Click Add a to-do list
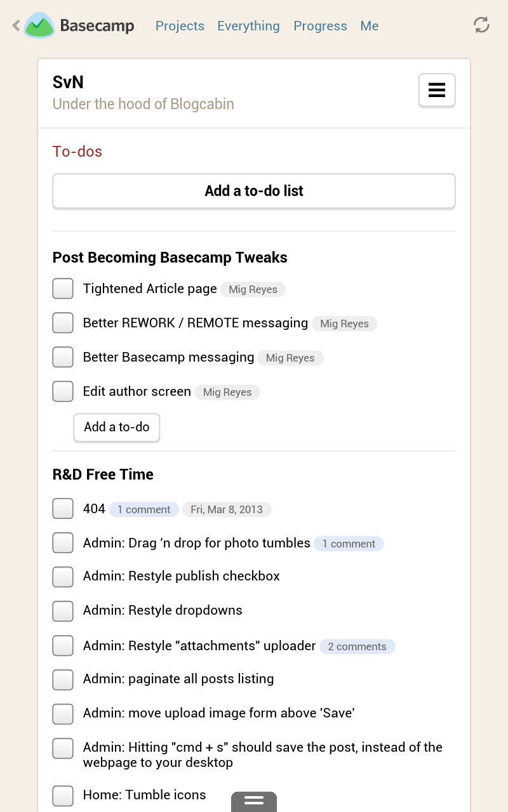 coord(254,191)
